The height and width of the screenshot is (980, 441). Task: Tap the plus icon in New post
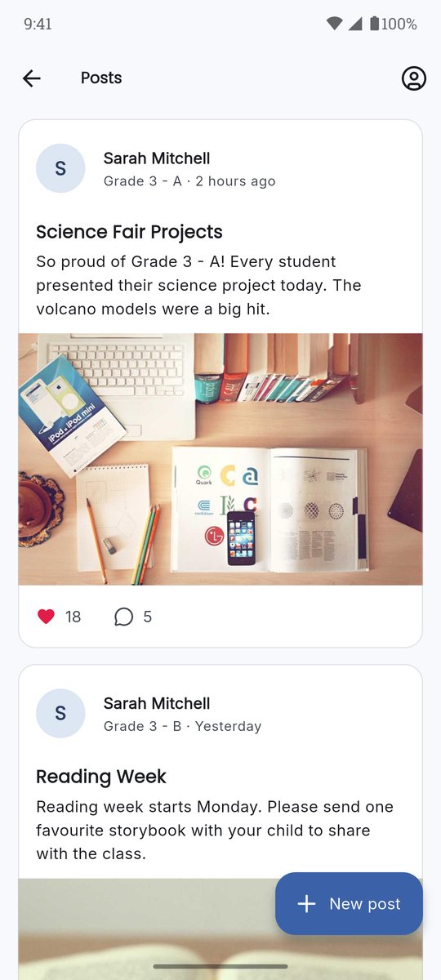point(306,903)
